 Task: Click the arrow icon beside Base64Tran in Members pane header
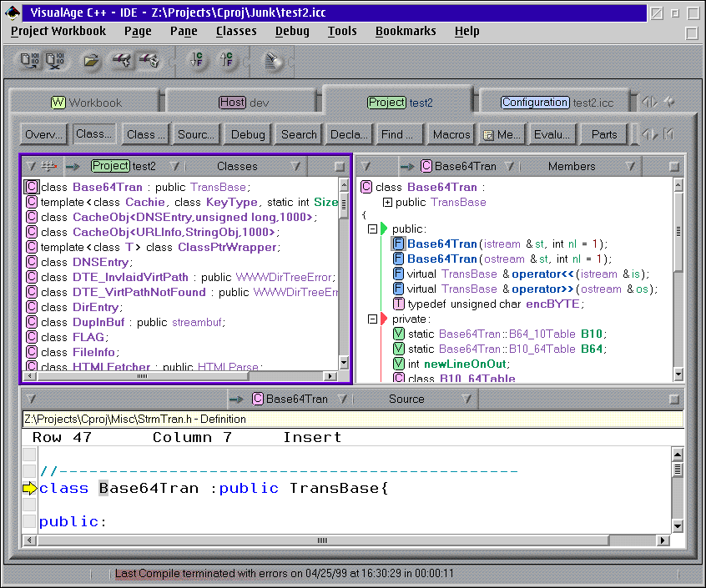point(407,167)
